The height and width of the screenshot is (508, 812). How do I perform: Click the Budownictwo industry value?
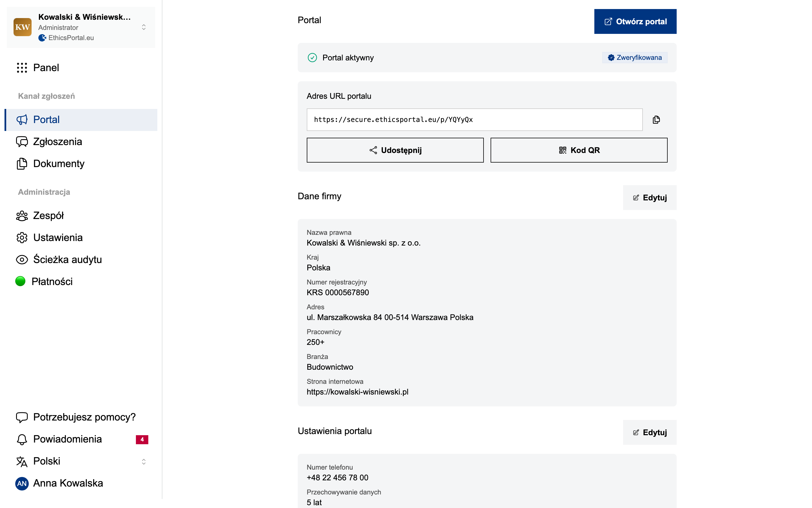(330, 367)
